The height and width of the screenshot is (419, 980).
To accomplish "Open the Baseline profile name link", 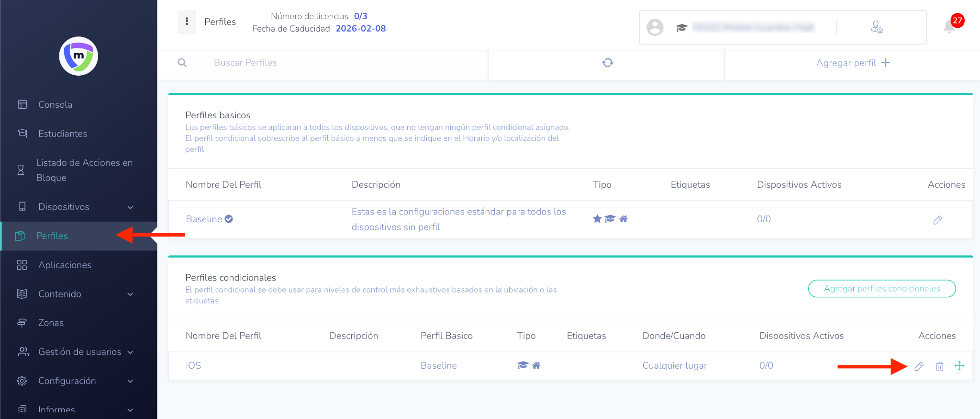I will coord(204,219).
